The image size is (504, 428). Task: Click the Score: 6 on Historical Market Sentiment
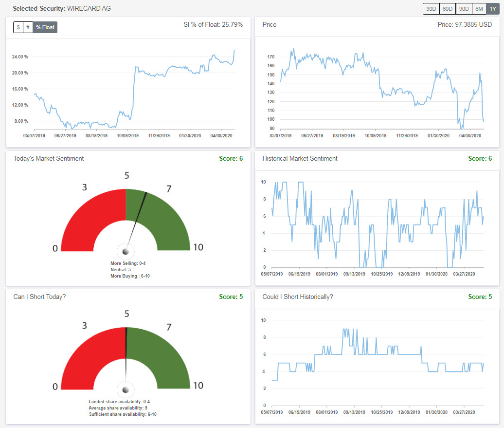coord(480,158)
